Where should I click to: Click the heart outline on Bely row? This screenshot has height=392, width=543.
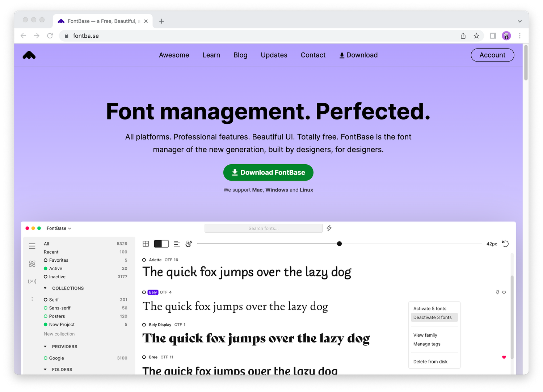tap(504, 292)
